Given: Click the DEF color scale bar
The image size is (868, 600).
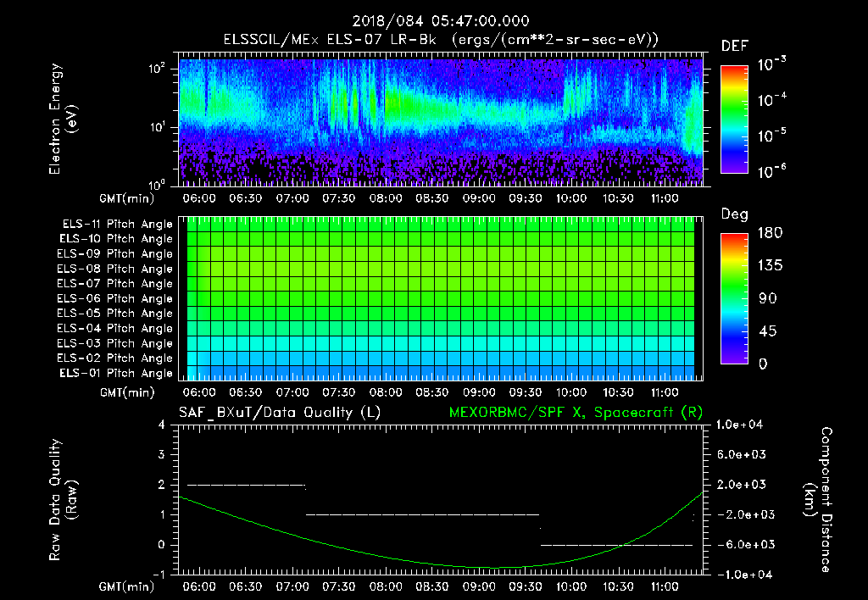Looking at the screenshot, I should pyautogui.click(x=734, y=119).
